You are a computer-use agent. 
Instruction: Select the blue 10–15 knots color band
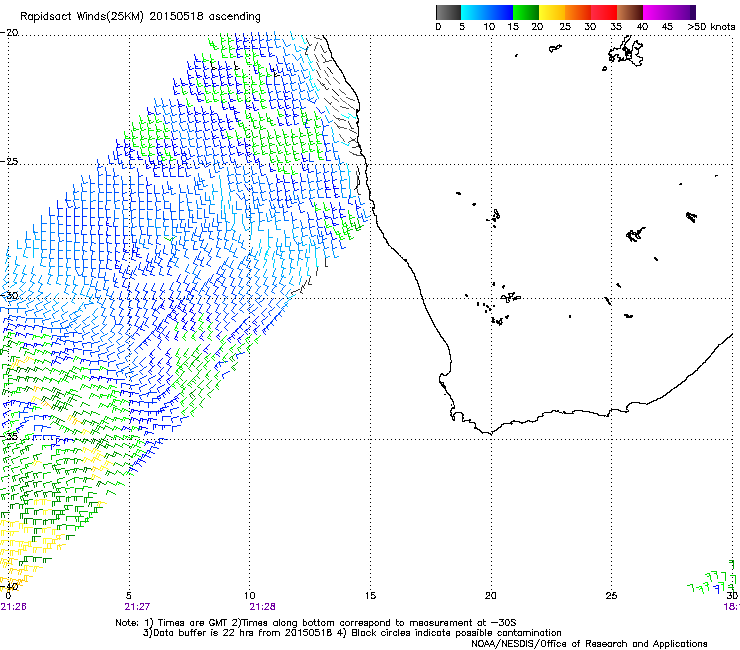click(500, 12)
